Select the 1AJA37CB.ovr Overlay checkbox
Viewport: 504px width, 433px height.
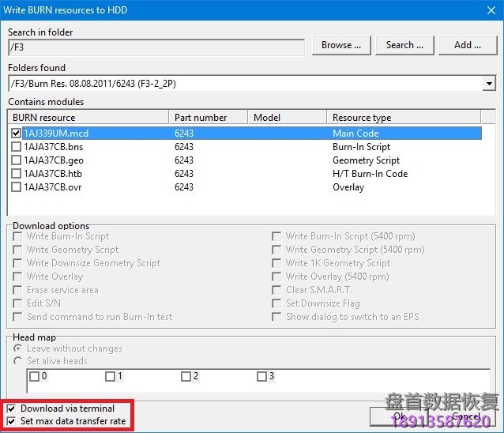pos(17,187)
